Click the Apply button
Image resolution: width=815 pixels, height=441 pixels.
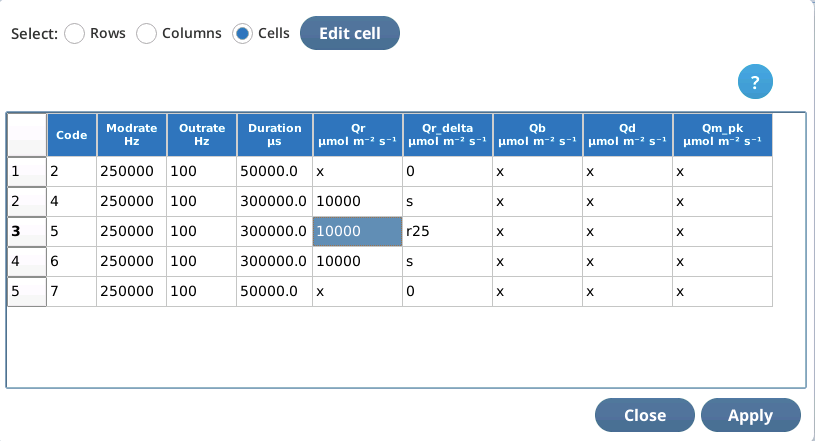pyautogui.click(x=750, y=415)
